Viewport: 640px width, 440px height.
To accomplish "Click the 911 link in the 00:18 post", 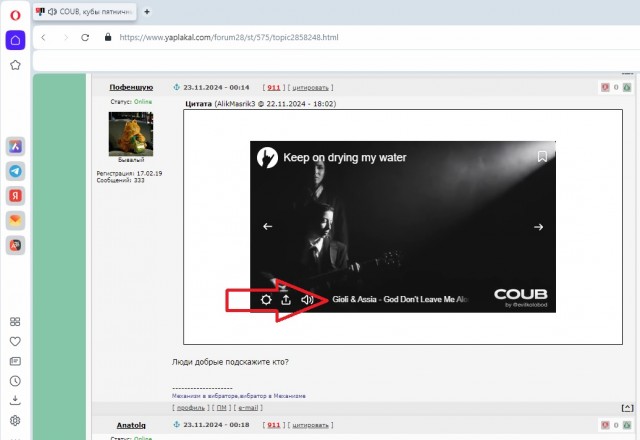I will 273,425.
